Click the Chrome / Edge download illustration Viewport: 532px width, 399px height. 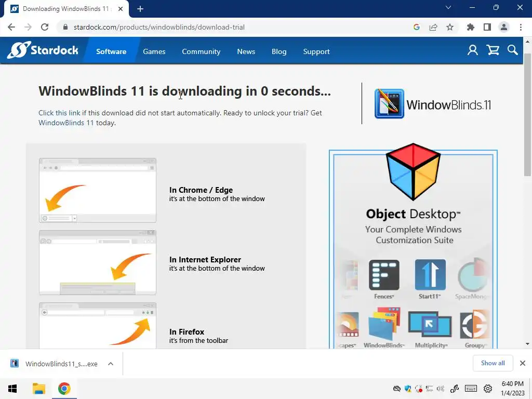coord(97,190)
